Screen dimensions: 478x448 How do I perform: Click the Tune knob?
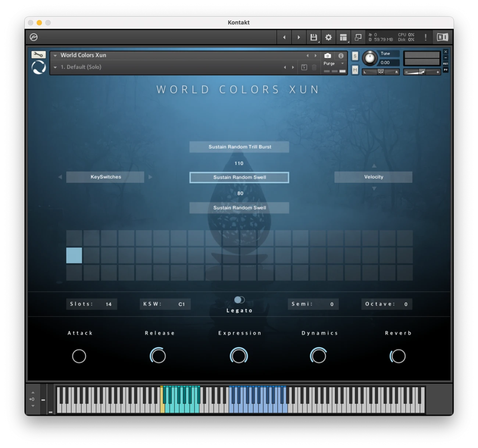click(x=370, y=58)
